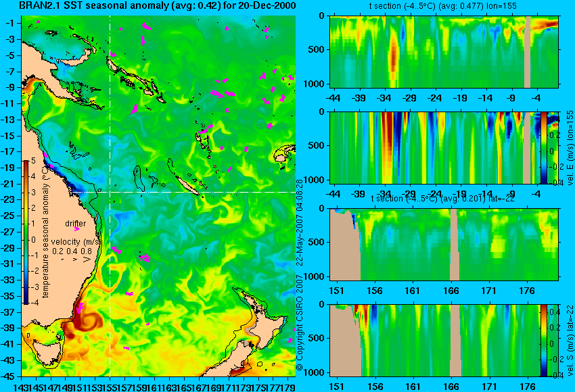
Task: Click the 'vel. S (m/s) lat=-22' axis label
Action: pyautogui.click(x=570, y=341)
